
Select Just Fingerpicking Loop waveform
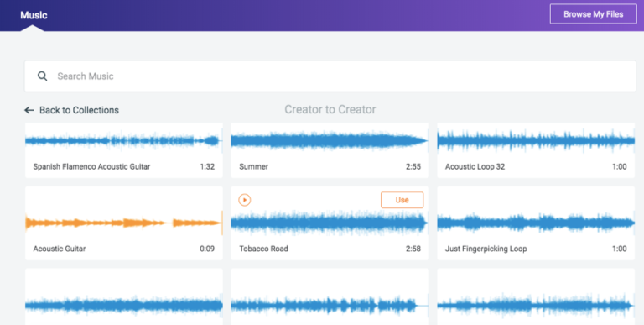tap(536, 223)
